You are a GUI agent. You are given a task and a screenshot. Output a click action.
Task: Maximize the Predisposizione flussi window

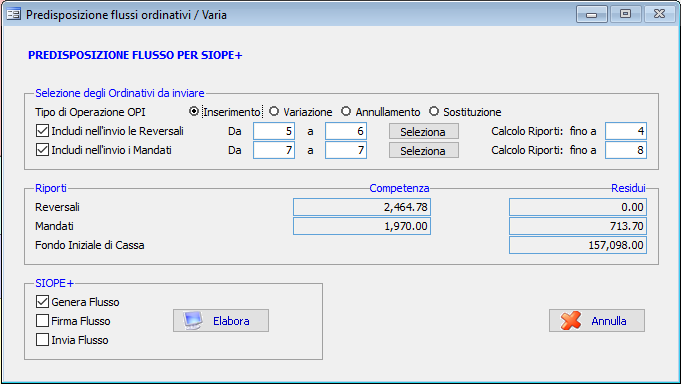(x=625, y=14)
